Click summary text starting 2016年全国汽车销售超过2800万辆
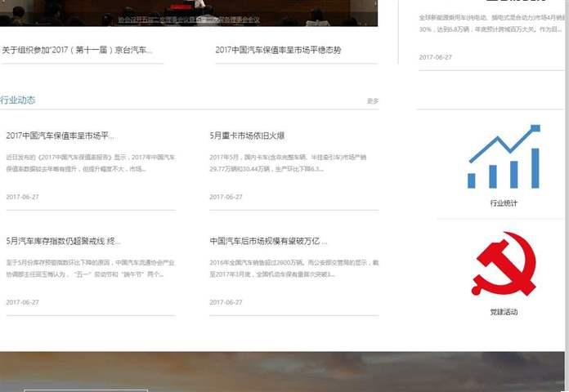This screenshot has height=392, width=569. 293,268
